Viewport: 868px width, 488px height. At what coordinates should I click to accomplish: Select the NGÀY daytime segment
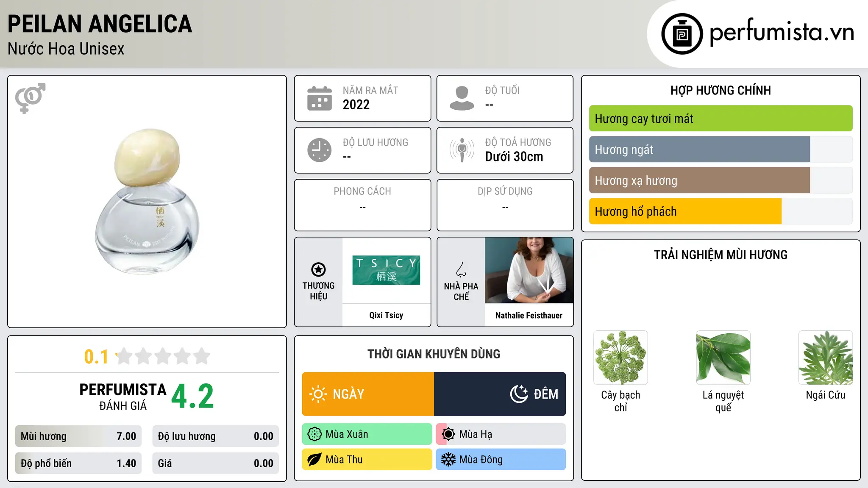tap(368, 394)
